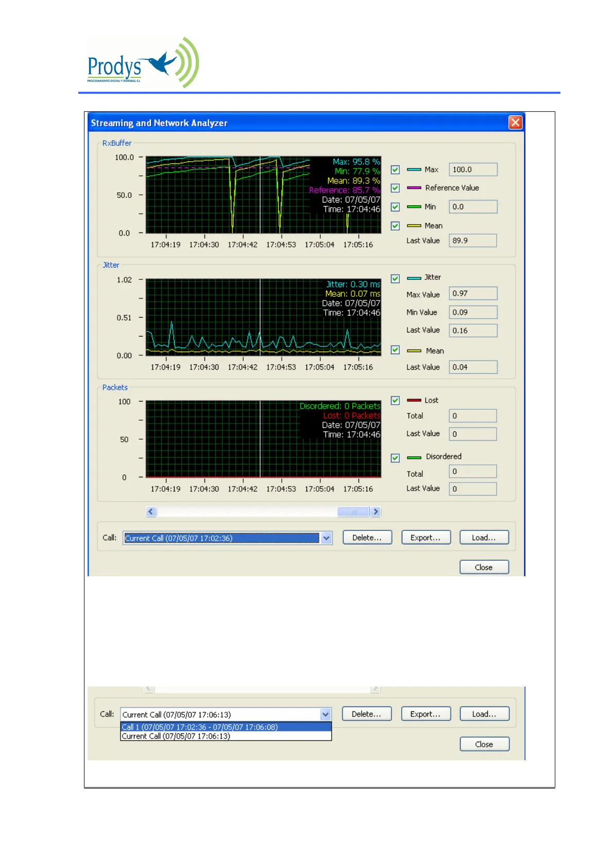The height and width of the screenshot is (868, 613).
Task: Expand the lower Call combo box arrow
Action: [326, 714]
